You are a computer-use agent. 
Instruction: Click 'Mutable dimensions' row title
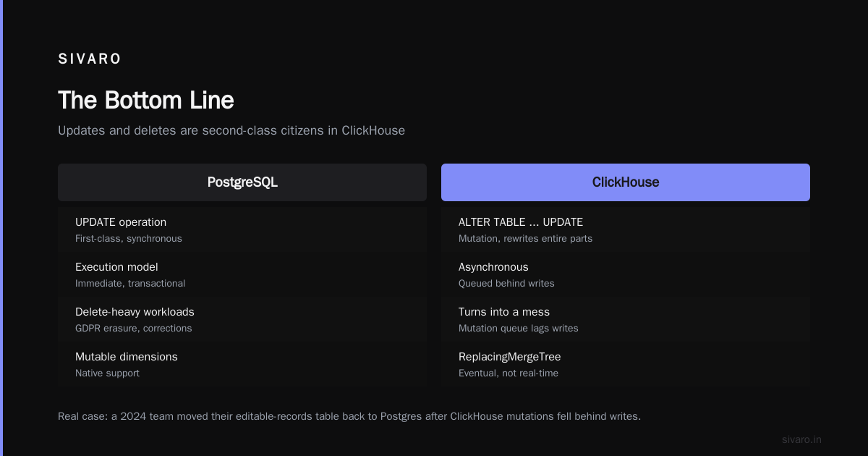click(127, 357)
